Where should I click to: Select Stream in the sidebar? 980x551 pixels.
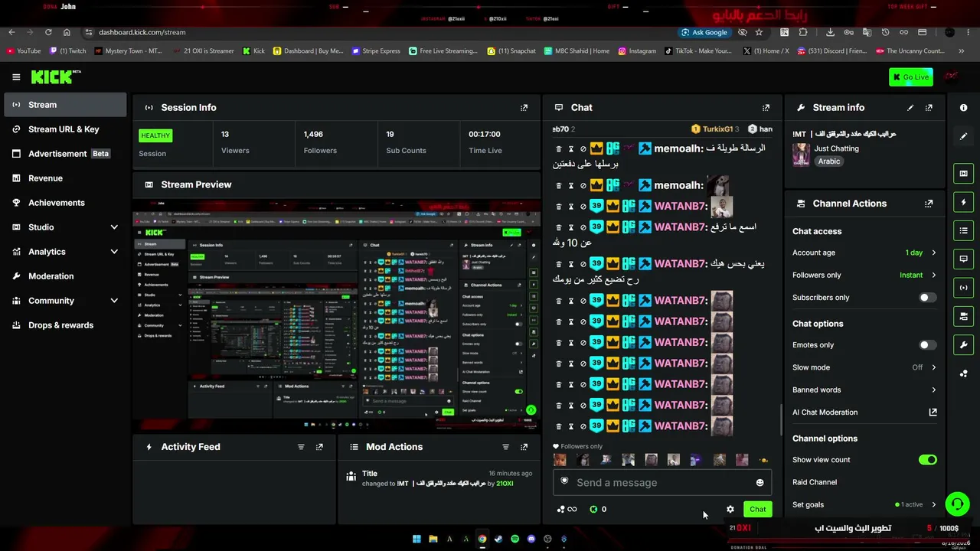(64, 105)
